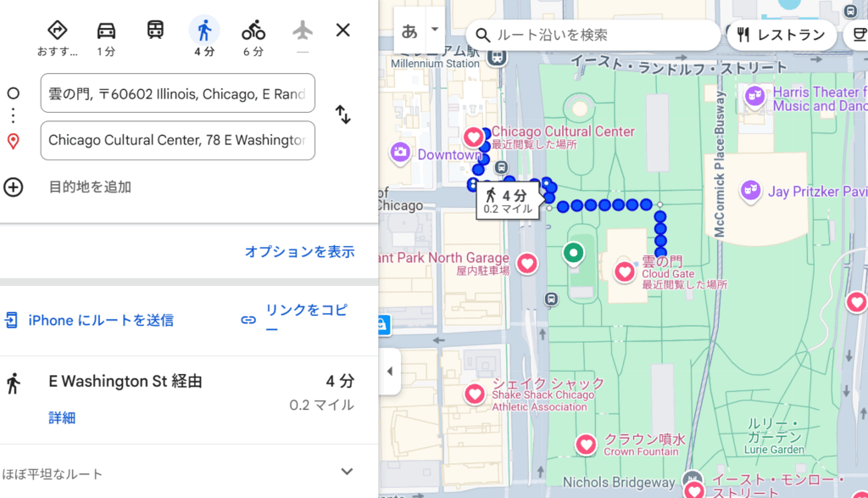Viewport: 868px width, 498px height.
Task: Send the route to iPhone
Action: pyautogui.click(x=89, y=320)
